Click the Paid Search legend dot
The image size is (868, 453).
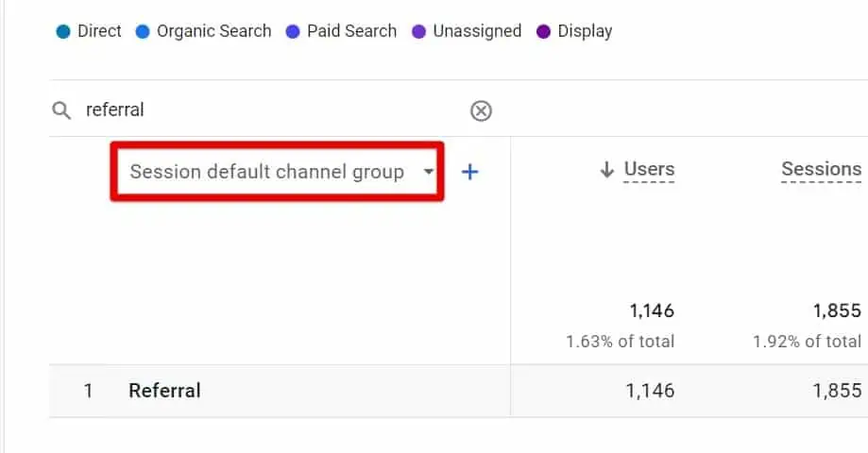coord(293,32)
